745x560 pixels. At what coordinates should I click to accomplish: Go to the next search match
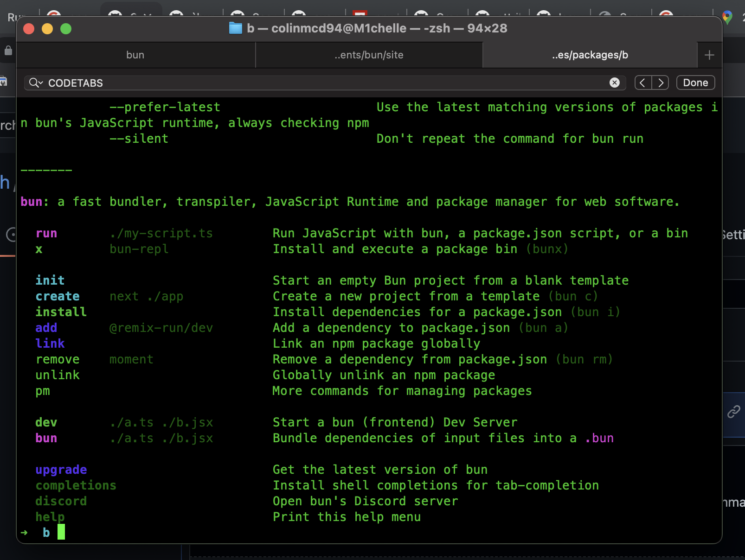coord(661,83)
